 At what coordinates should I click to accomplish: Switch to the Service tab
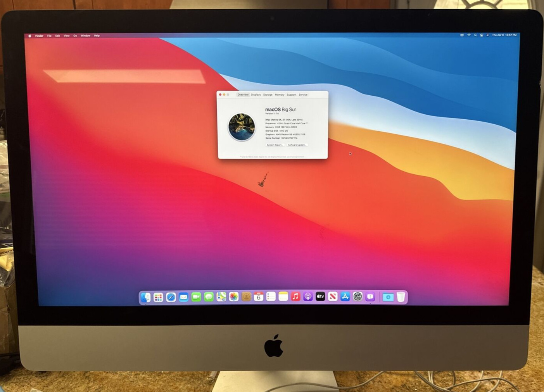[303, 95]
